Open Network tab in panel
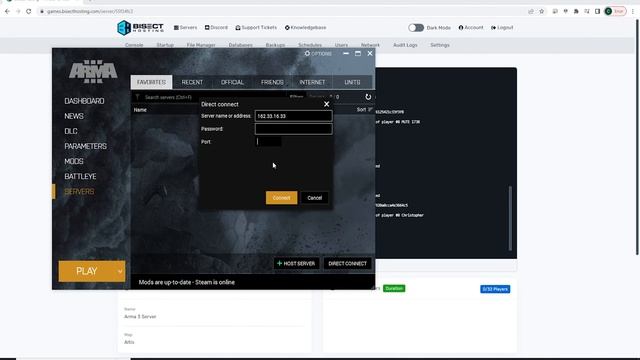The height and width of the screenshot is (360, 640). (370, 45)
